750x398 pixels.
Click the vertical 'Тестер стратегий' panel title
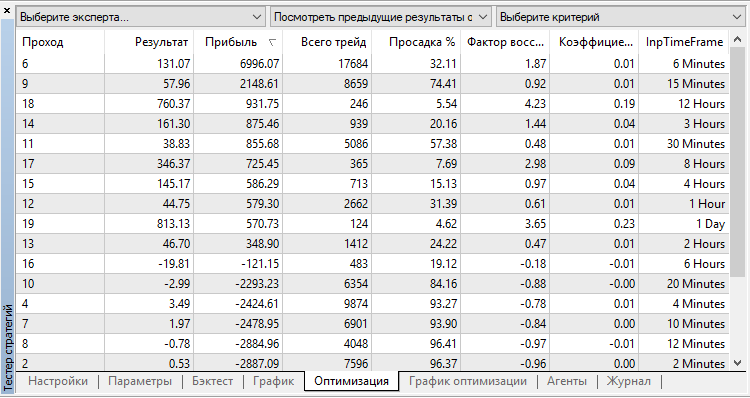coord(8,347)
